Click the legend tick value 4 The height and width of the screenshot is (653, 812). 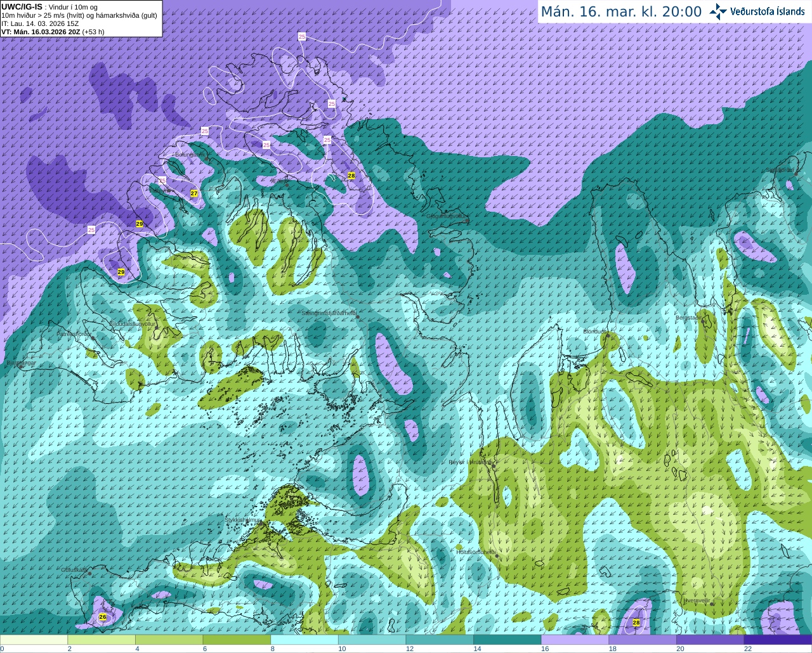137,649
